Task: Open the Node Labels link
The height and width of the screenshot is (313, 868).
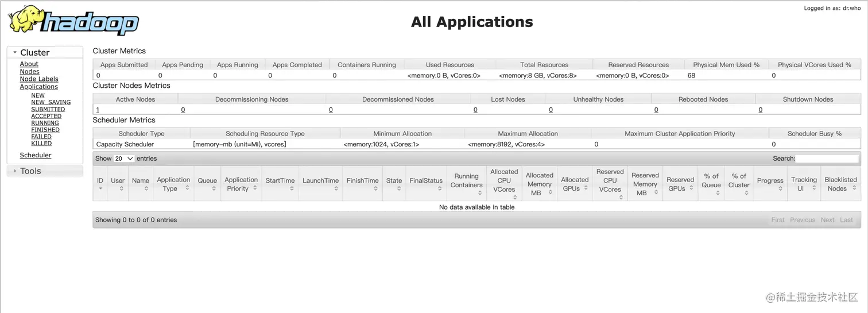Action: (x=39, y=79)
